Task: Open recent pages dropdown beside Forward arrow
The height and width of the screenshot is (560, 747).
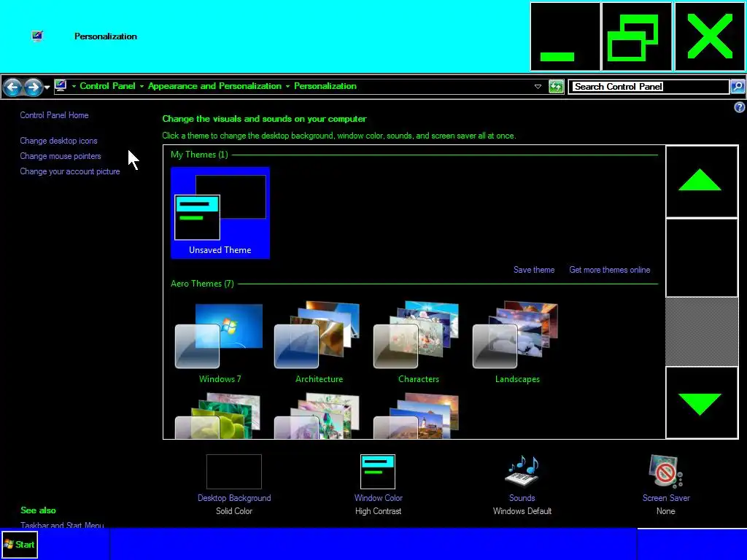Action: [47, 87]
